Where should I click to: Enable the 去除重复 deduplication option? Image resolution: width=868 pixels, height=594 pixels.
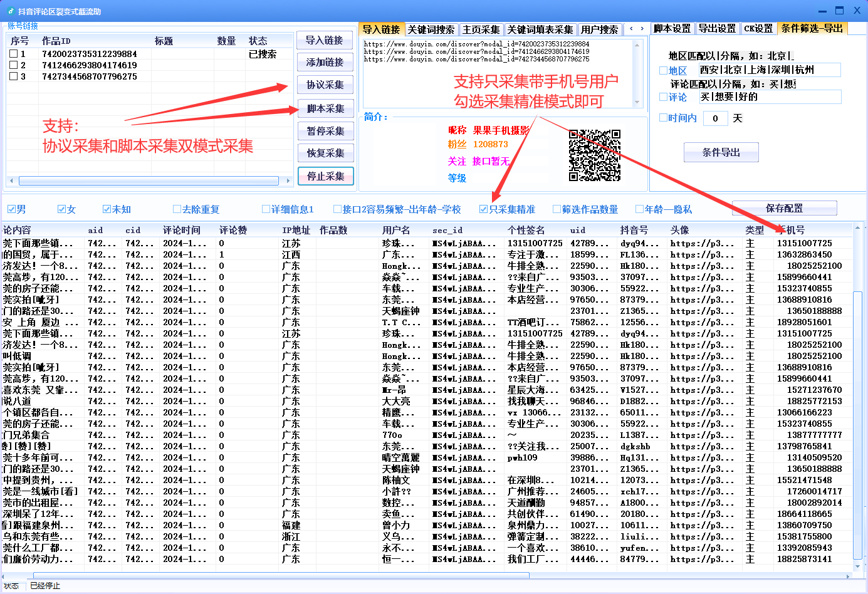click(178, 208)
